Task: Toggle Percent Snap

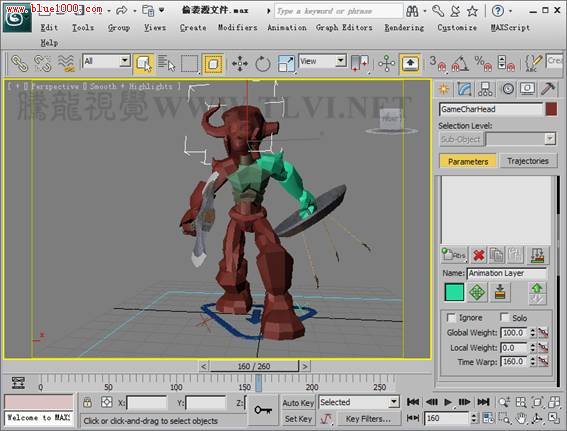Action: point(483,64)
